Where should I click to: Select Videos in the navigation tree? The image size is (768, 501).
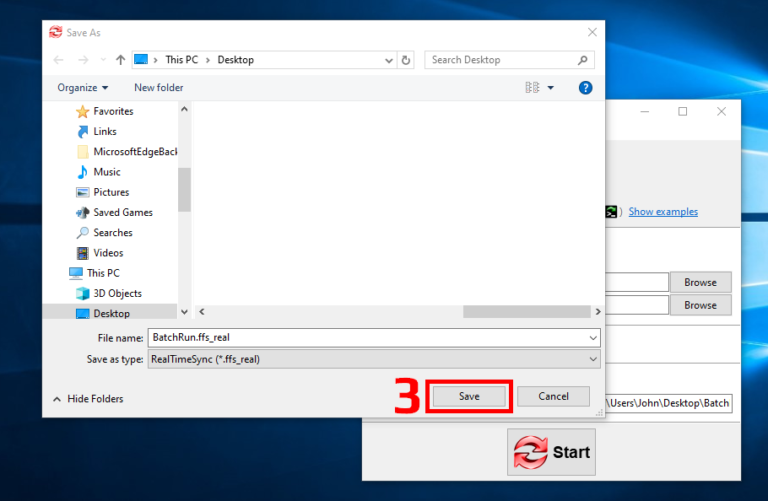coord(108,253)
